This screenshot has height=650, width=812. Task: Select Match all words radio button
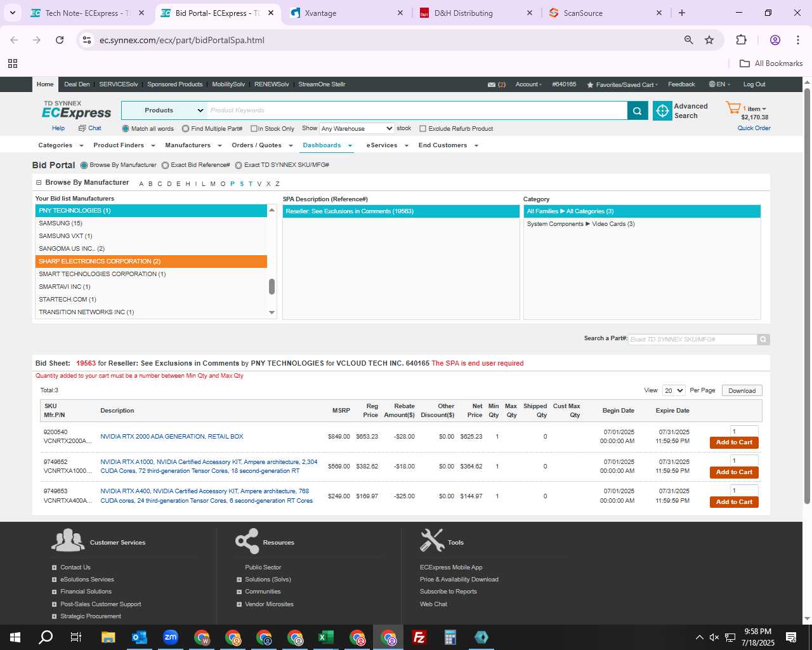point(126,129)
